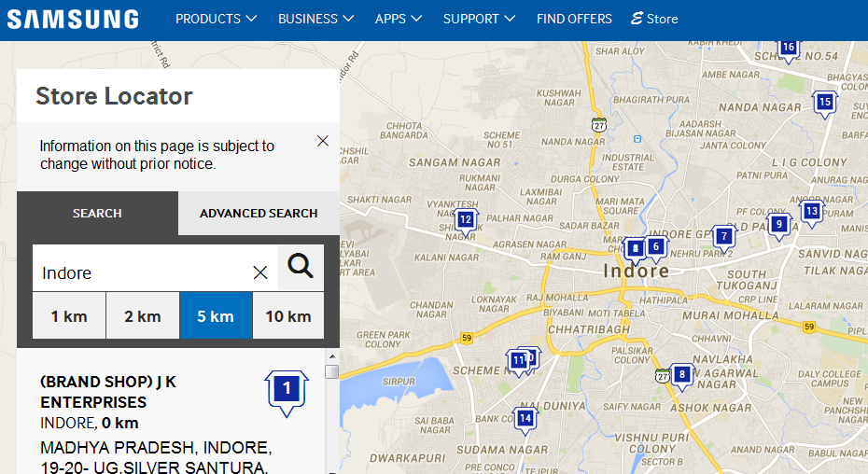Select map marker 12
The image size is (868, 474).
[466, 221]
